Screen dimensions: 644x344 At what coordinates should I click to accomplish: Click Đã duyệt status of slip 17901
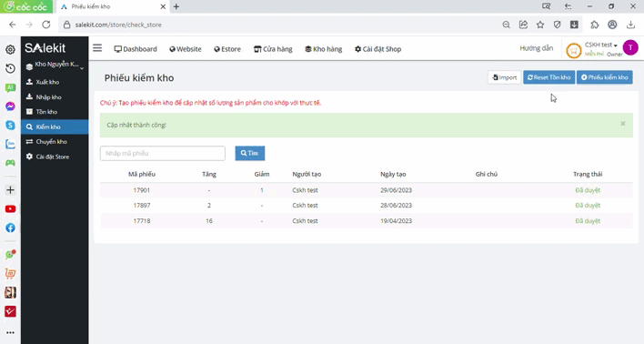[x=588, y=190]
